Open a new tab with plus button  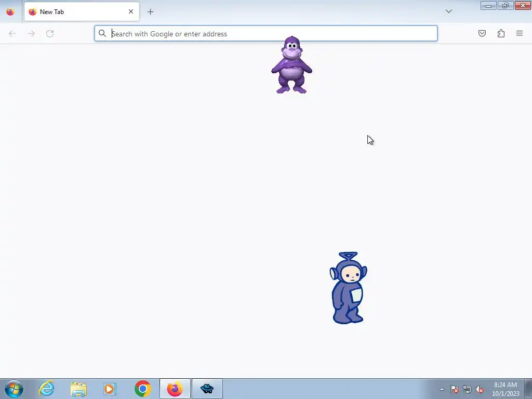151,12
